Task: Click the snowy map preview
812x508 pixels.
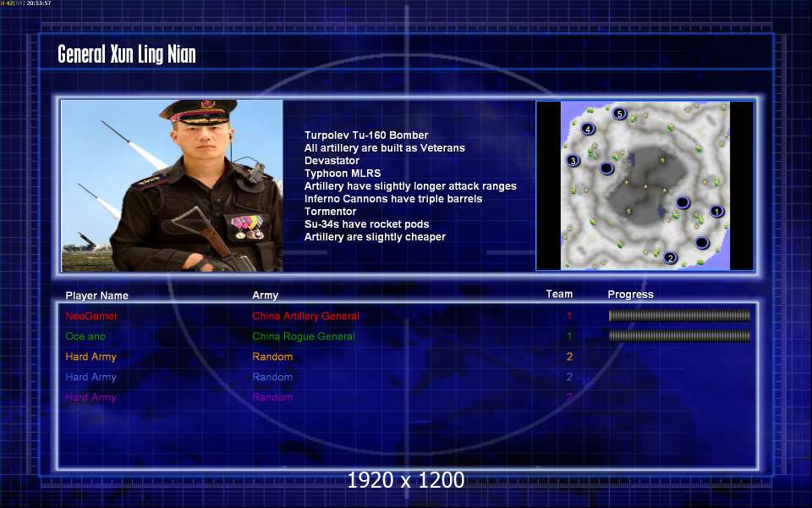Action: click(x=645, y=185)
